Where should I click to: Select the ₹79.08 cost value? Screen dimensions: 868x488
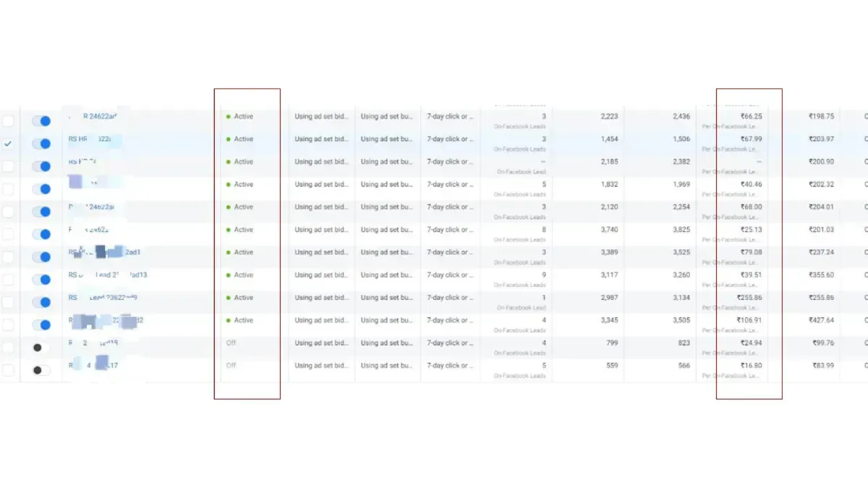[751, 252]
